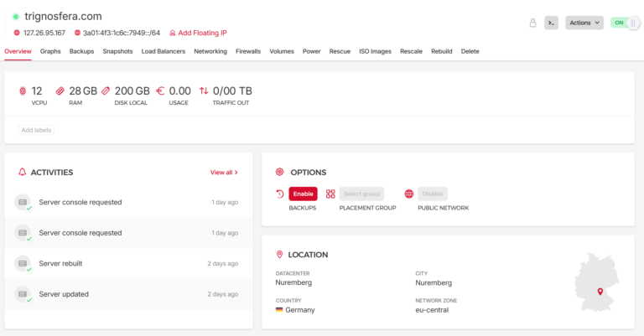Click the Disable public network button

pos(433,194)
